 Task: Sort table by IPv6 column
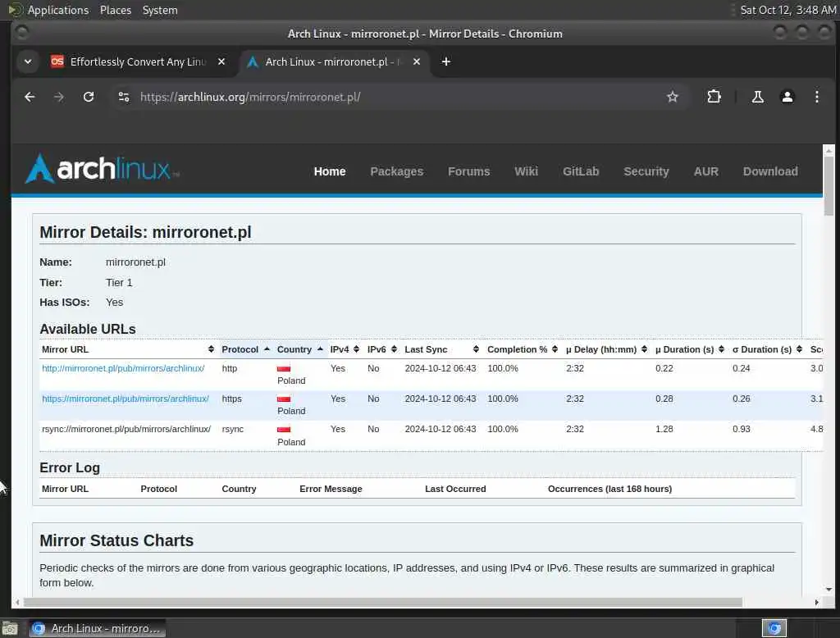[x=382, y=349]
